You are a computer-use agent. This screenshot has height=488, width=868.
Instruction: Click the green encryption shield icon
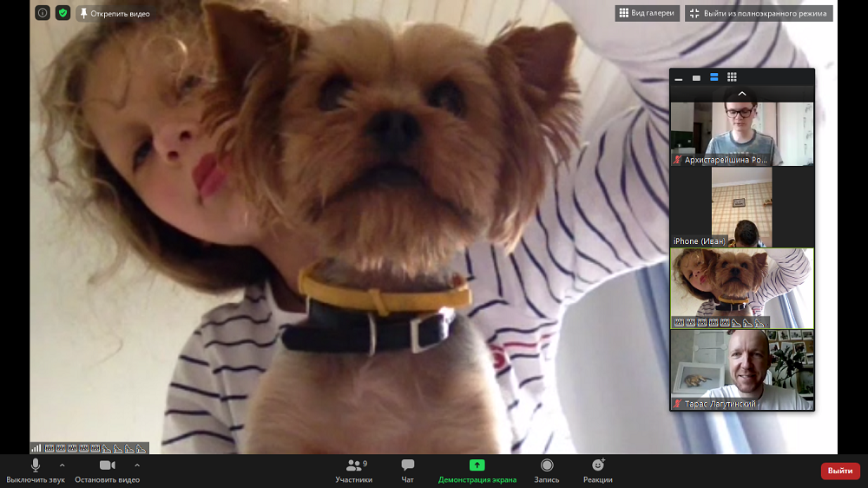click(62, 13)
